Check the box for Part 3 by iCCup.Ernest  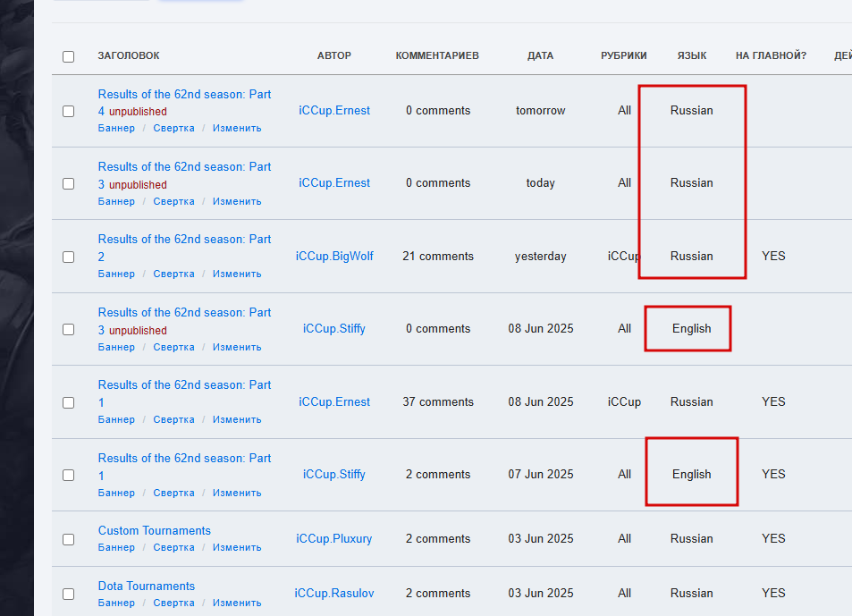pyautogui.click(x=69, y=183)
